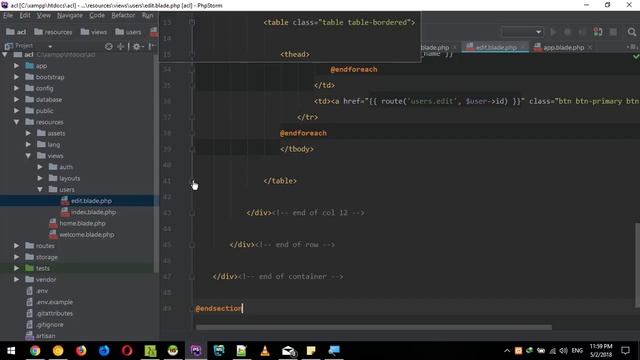Click the views breadcrumb folder
The image size is (640, 360).
(94, 32)
